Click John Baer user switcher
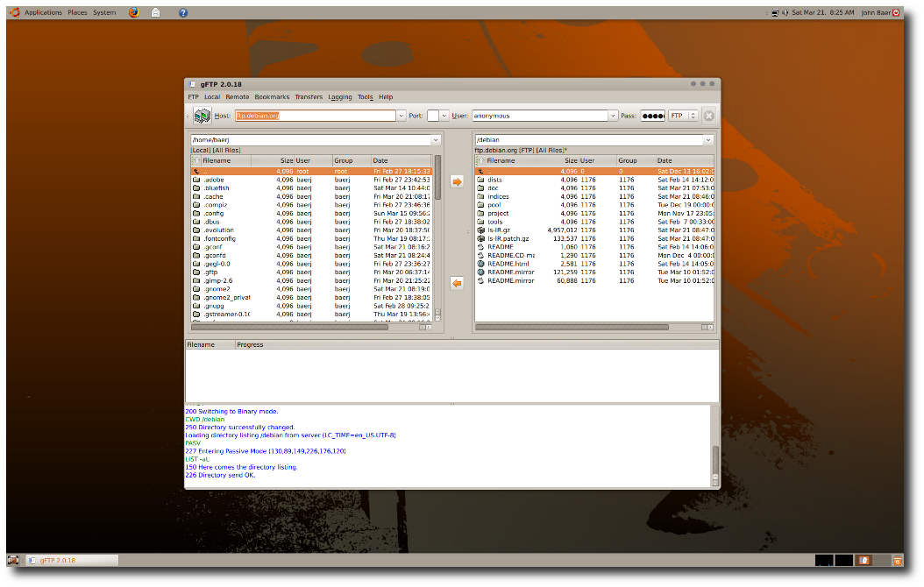The height and width of the screenshot is (587, 924). pos(877,12)
